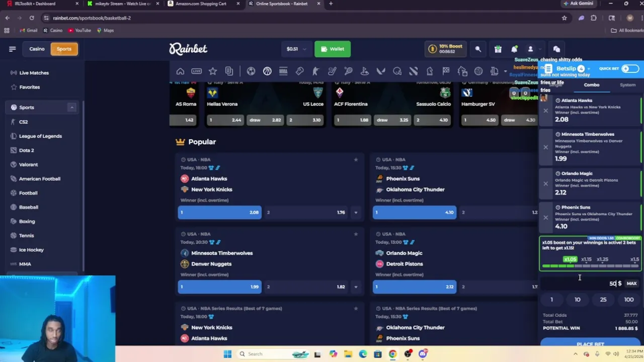Open the chat bubble icon
Image resolution: width=644 pixels, height=362 pixels.
click(x=556, y=49)
